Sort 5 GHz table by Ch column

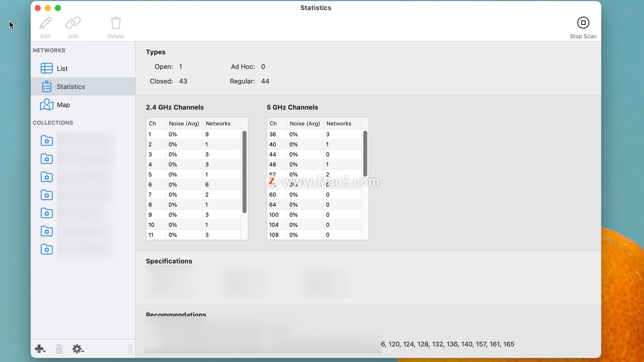coord(277,123)
